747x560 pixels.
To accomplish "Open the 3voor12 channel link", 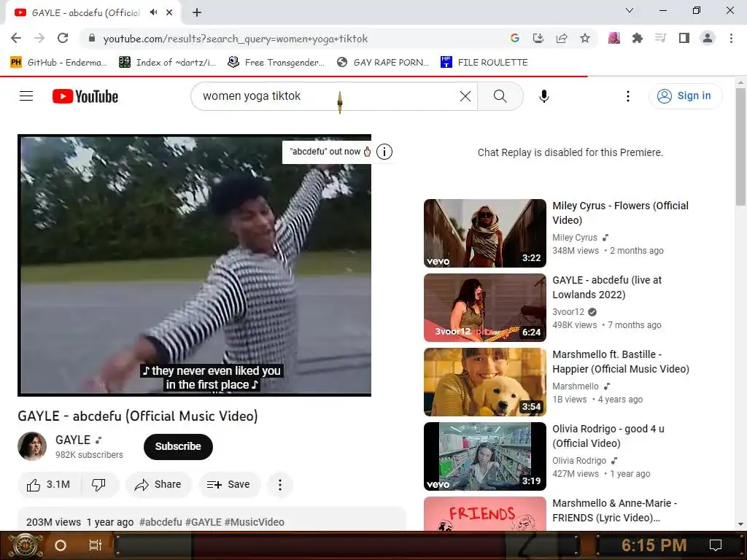I will click(568, 312).
